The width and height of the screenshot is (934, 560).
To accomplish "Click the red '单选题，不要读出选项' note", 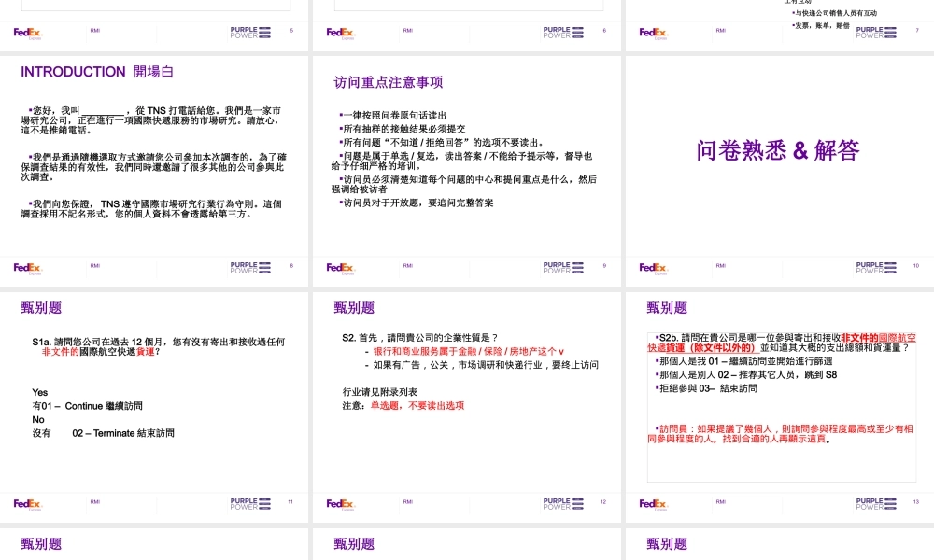I will 417,406.
